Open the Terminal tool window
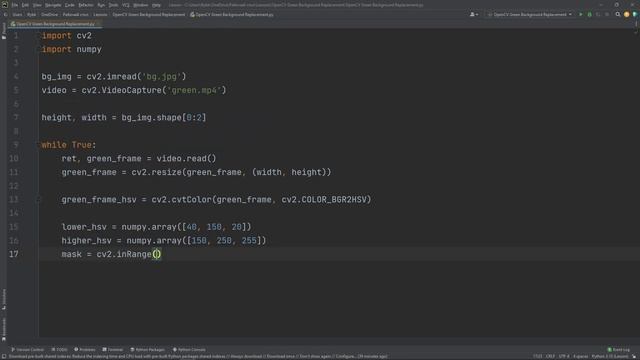 click(113, 350)
